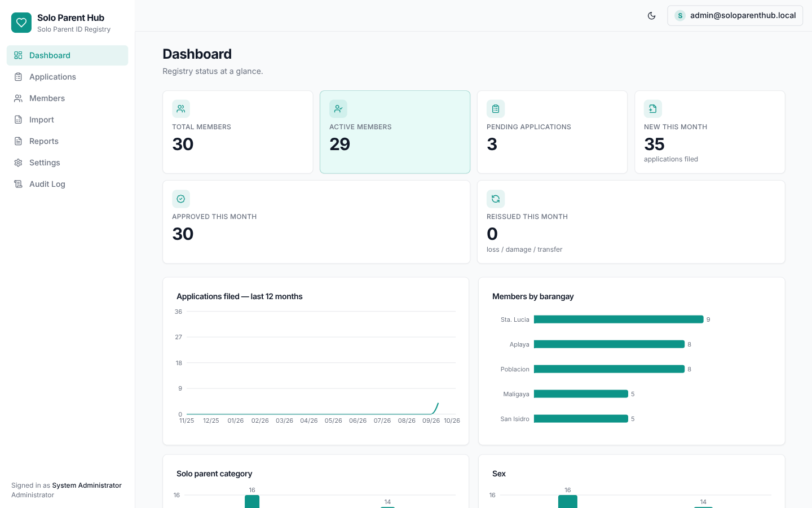Click the "Applications filed — last 12 months" title

pos(240,296)
